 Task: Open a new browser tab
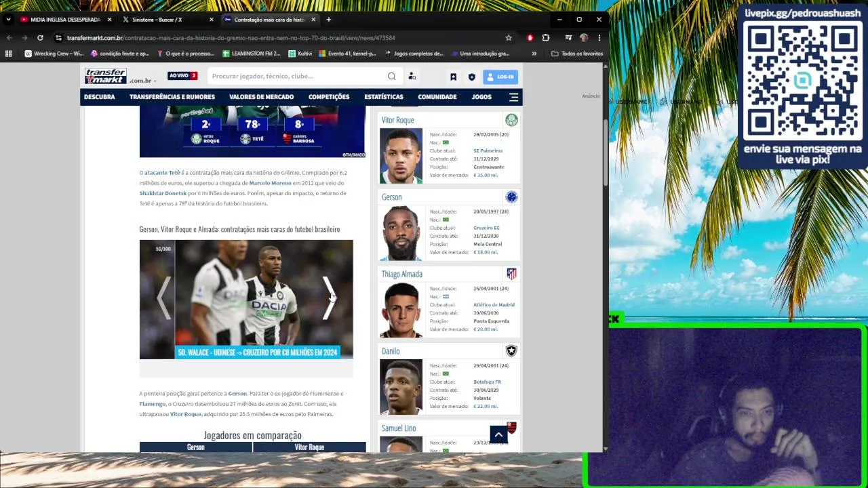coord(328,20)
